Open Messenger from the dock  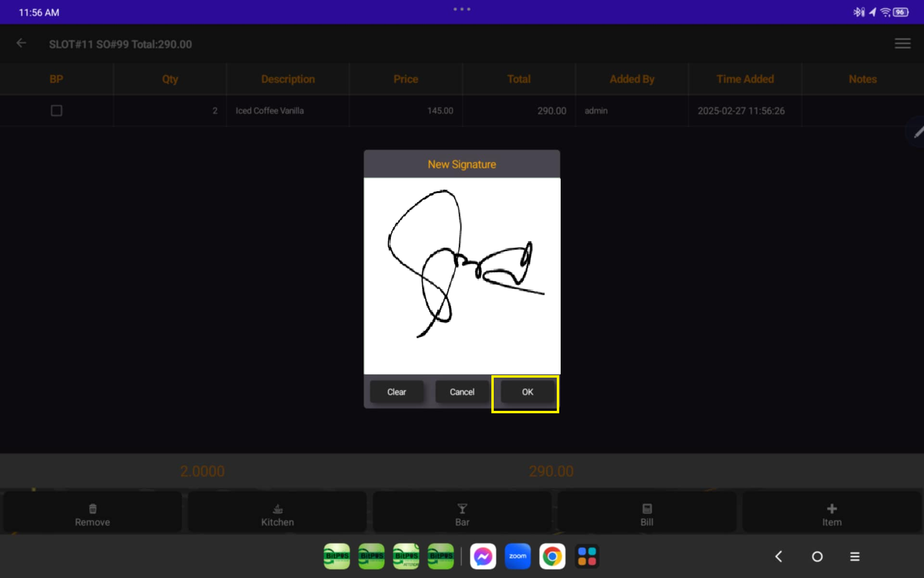pos(483,556)
